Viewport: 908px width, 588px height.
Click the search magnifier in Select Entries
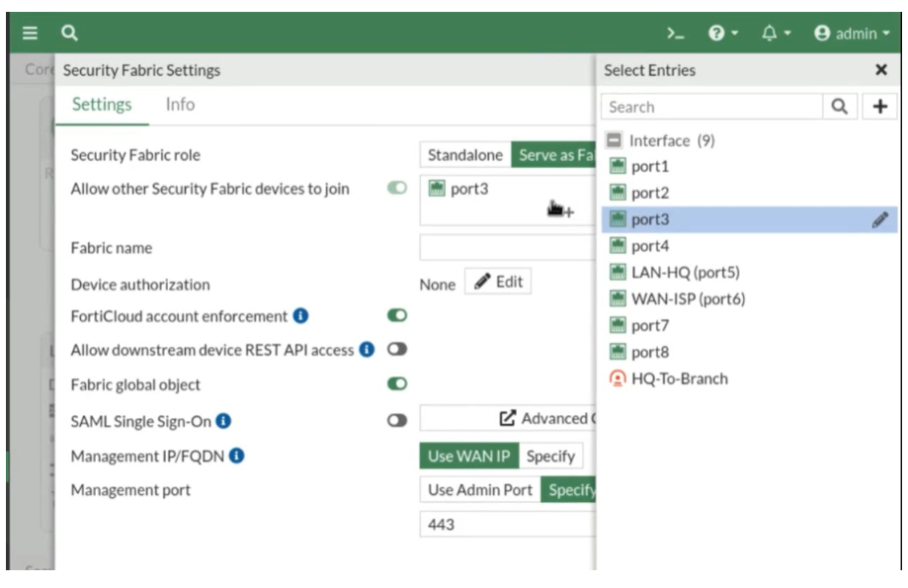point(839,107)
